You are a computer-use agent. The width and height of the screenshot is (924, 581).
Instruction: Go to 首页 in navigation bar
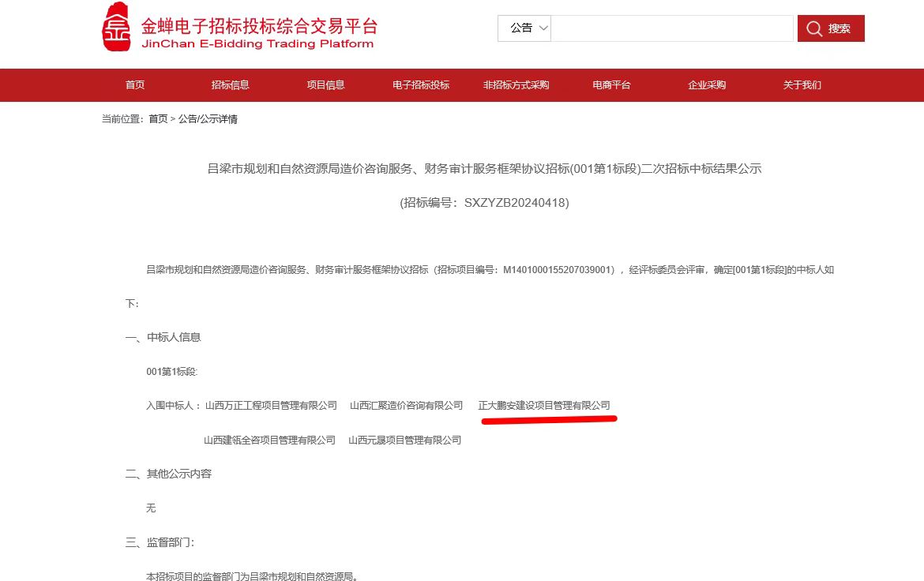tap(135, 85)
